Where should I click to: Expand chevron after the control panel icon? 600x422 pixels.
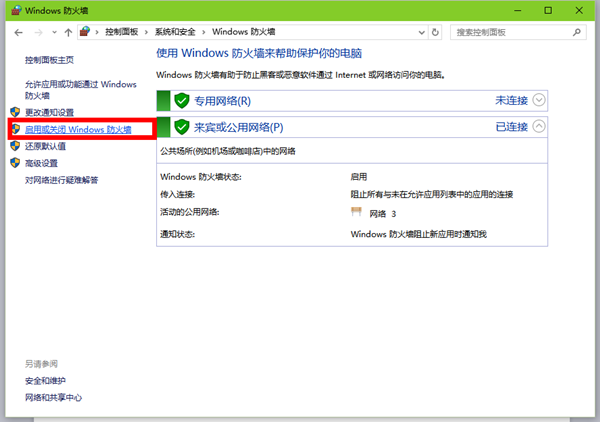point(97,32)
